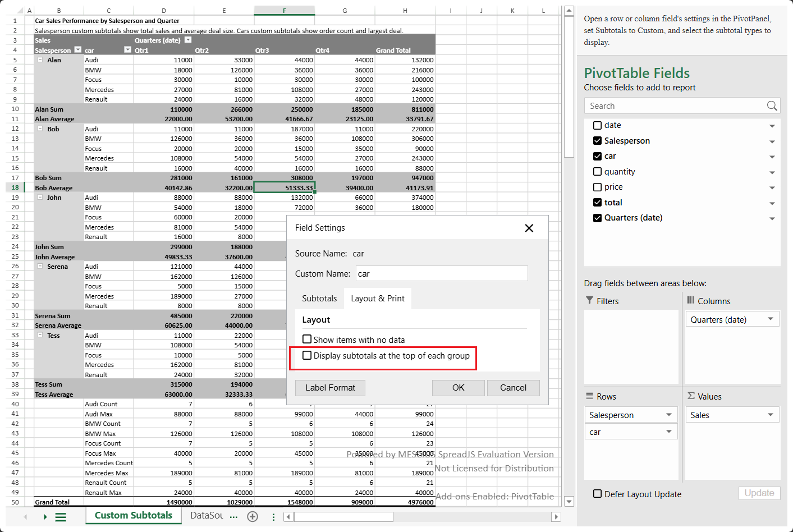The height and width of the screenshot is (532, 793).
Task: Collapse the Tess group in pivot table
Action: 40,335
